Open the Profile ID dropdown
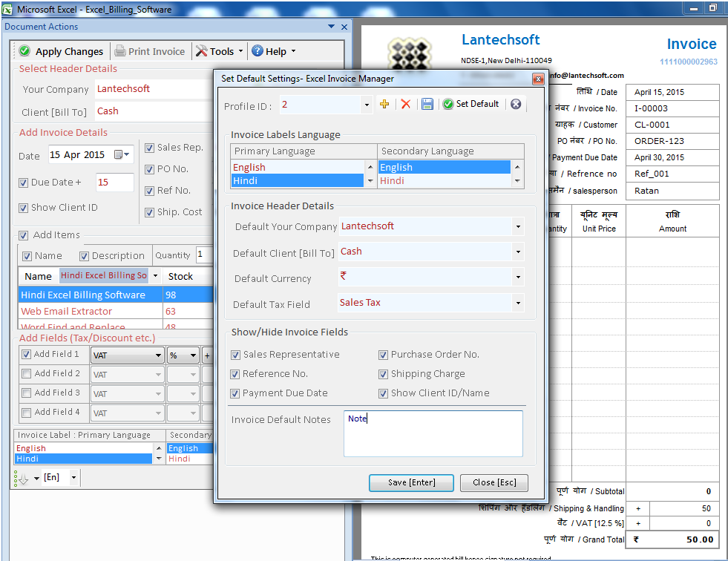The width and height of the screenshot is (728, 561). (x=367, y=105)
